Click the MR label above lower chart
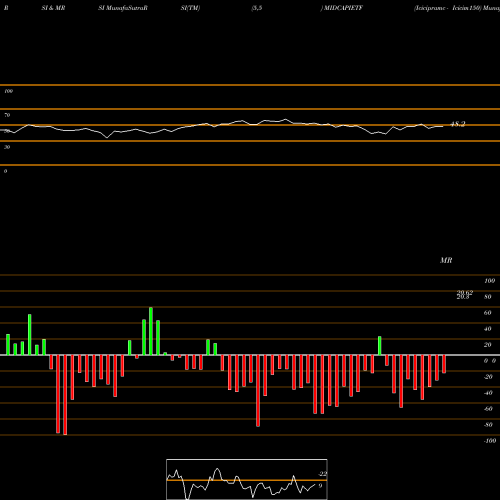Screen dimensions: 500x500 pos(446,260)
